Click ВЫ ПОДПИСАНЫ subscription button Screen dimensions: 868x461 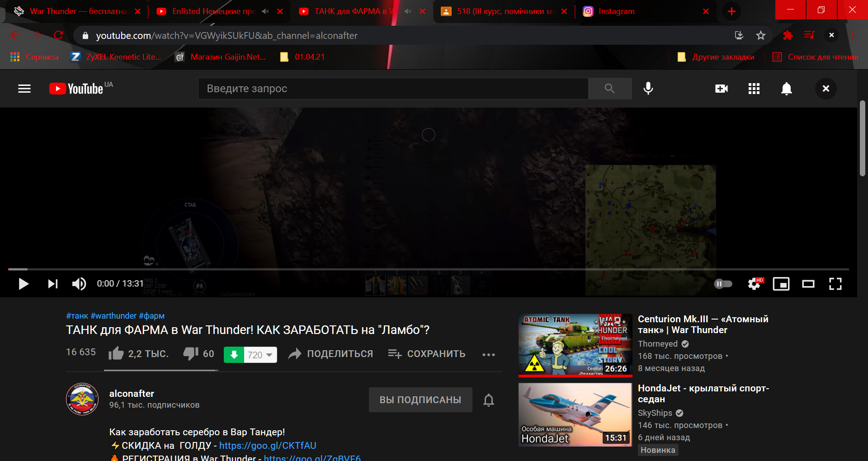click(420, 400)
